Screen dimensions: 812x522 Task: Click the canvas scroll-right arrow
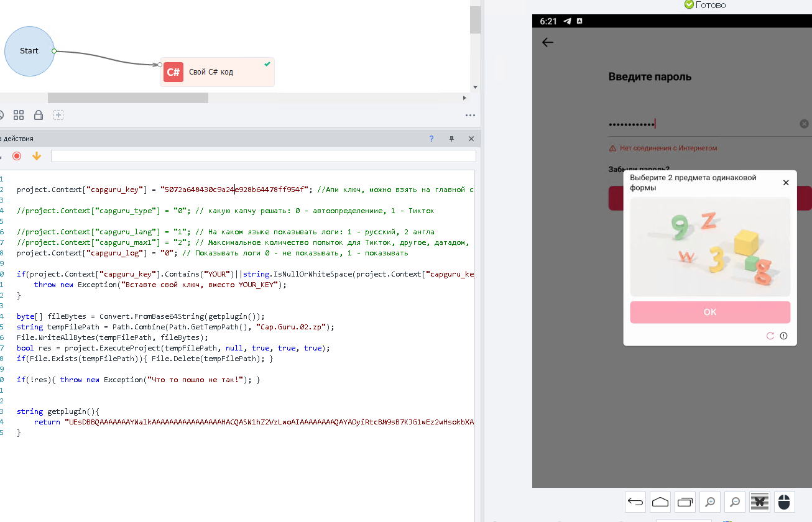click(x=464, y=98)
